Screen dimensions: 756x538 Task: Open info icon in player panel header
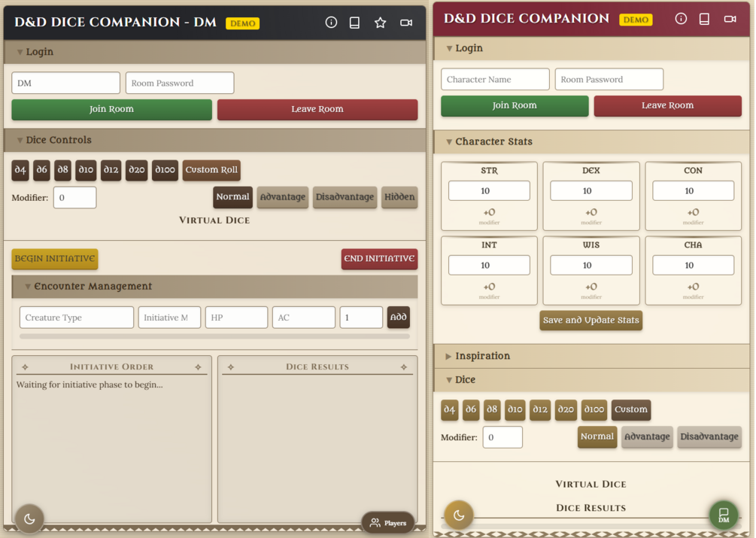point(681,18)
